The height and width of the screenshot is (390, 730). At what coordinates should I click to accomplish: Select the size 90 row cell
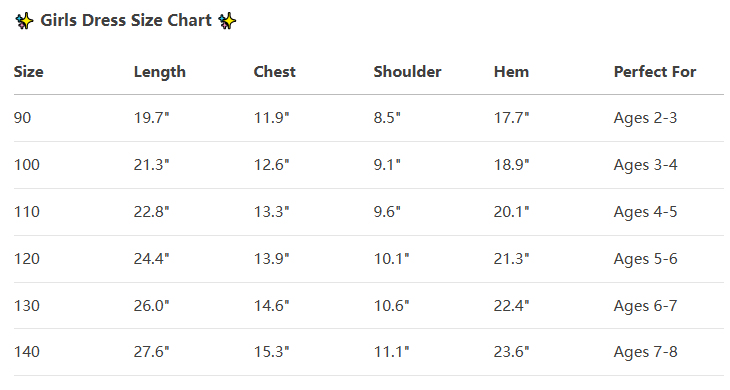22,118
